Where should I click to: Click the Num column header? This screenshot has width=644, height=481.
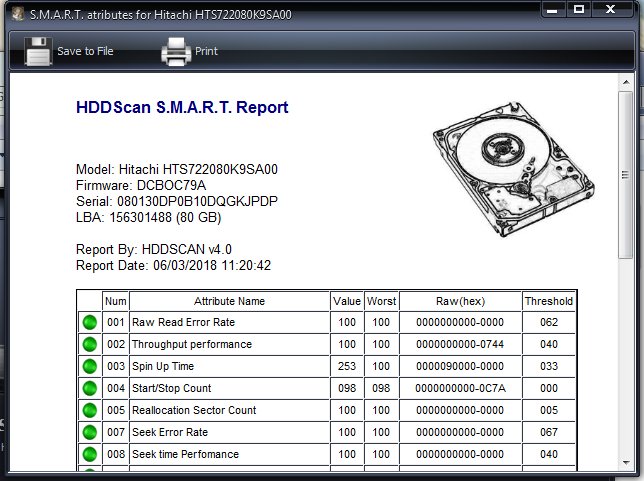[116, 301]
